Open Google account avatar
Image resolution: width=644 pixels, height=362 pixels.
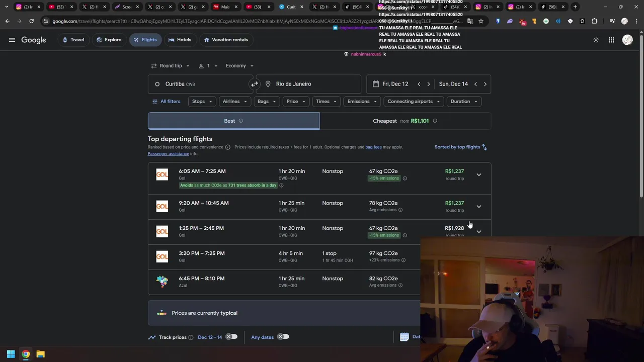coord(627,40)
